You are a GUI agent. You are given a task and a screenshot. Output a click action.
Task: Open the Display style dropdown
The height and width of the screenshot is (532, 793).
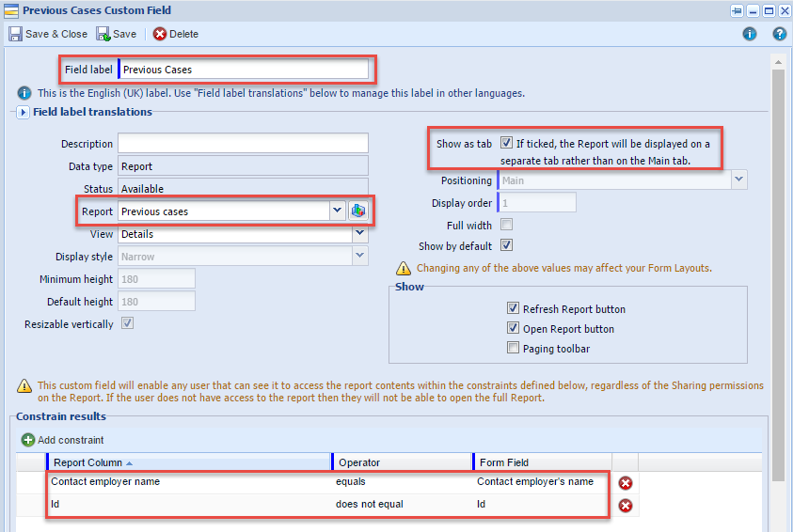(x=359, y=256)
